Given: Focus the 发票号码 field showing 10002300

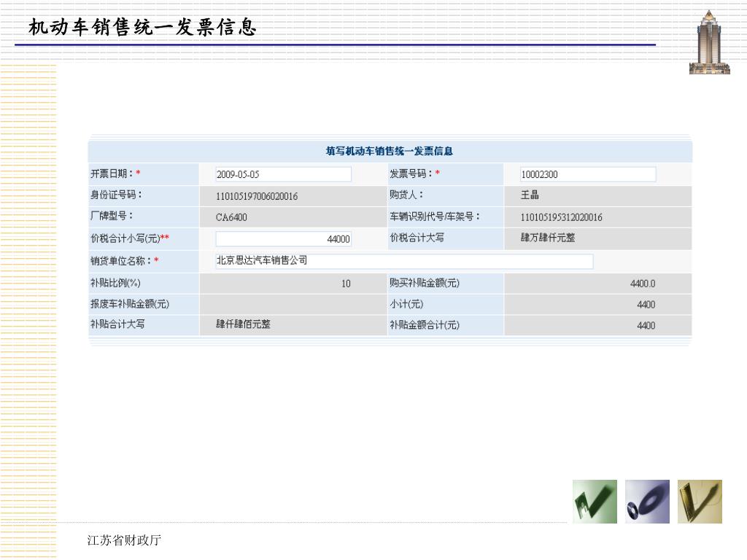Looking at the screenshot, I should coord(588,174).
